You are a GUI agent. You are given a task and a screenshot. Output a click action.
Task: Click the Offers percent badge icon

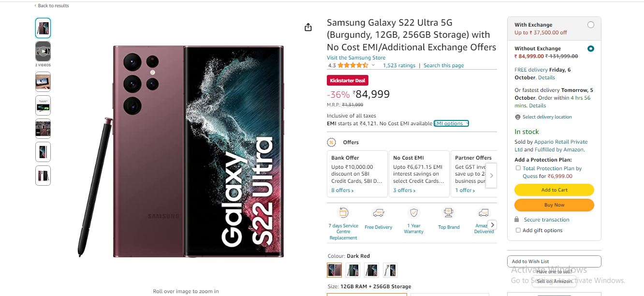click(x=332, y=142)
